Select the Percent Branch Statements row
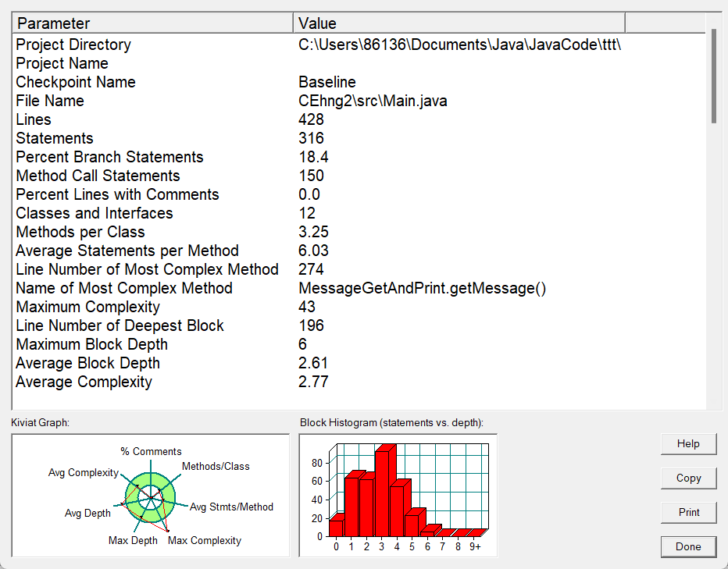Viewport: 728px width, 569px height. tap(109, 157)
